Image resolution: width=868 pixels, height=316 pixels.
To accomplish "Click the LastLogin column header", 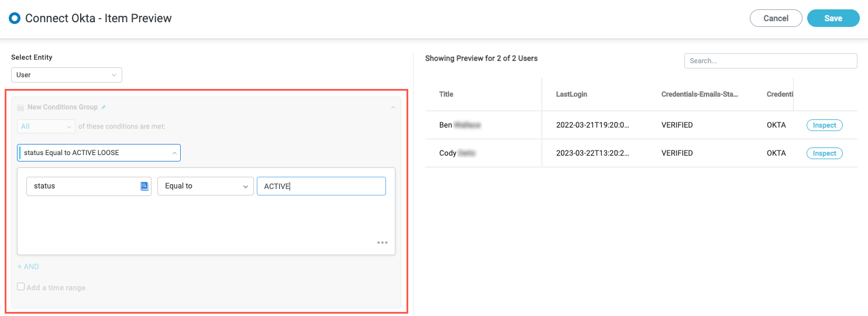I will point(571,94).
